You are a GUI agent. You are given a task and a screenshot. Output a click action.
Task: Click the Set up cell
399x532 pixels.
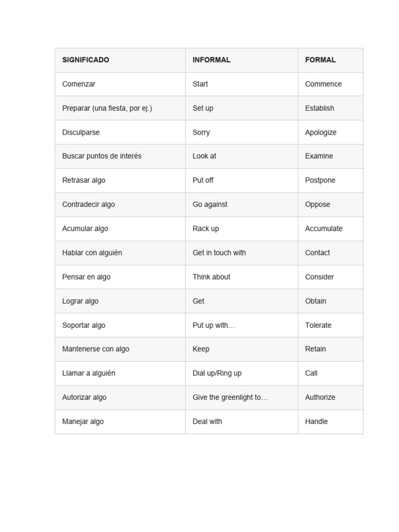pos(242,108)
